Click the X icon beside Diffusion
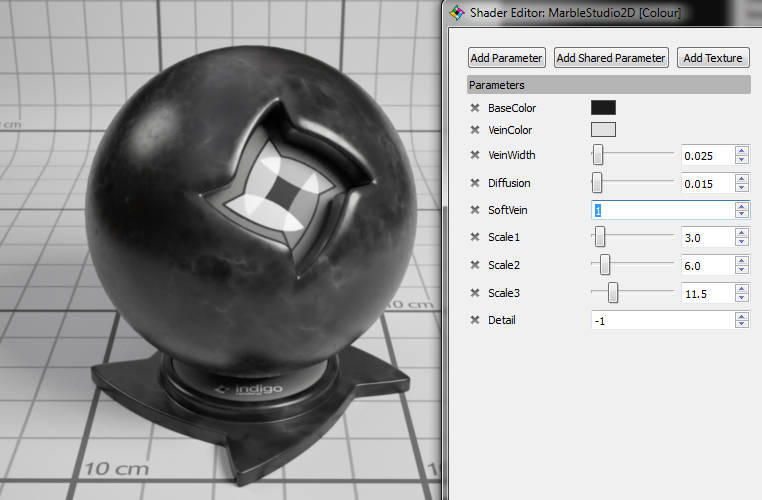Image resolution: width=762 pixels, height=500 pixels. [x=475, y=183]
